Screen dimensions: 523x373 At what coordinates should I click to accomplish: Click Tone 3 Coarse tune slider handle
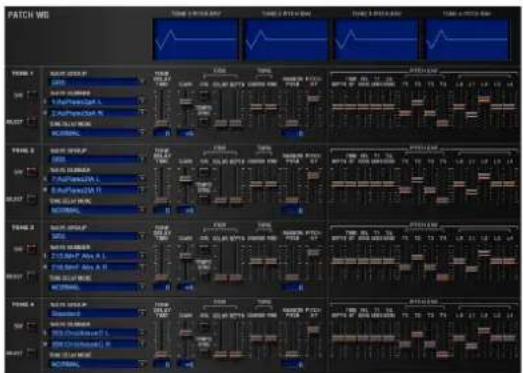tap(256, 261)
